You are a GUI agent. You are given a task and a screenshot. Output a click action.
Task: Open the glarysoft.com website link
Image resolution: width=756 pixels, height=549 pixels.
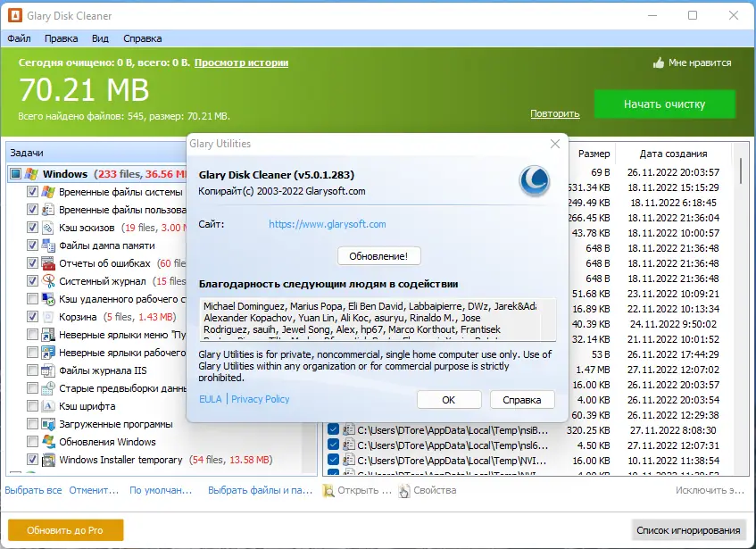click(328, 224)
